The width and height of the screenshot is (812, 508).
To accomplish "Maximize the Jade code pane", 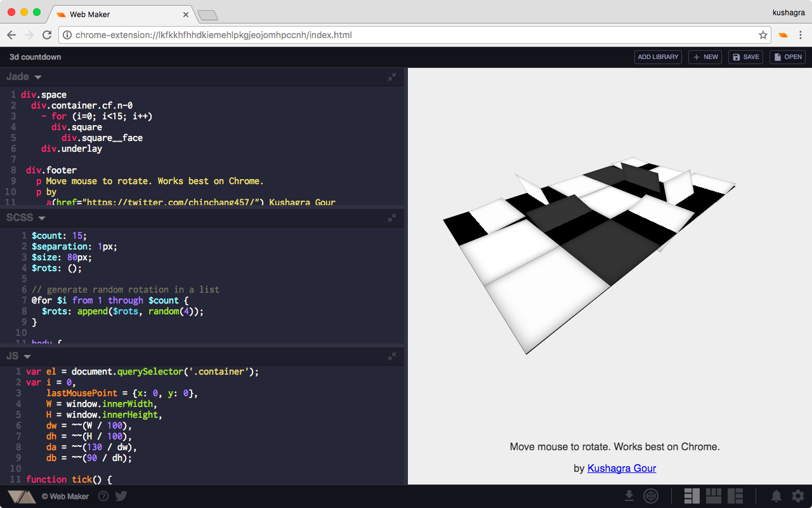I will 392,77.
